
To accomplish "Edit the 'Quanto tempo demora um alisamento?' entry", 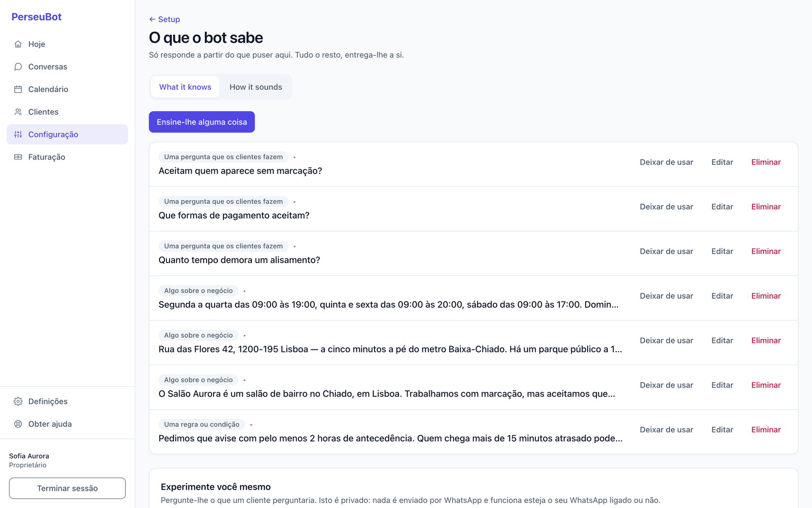I will point(722,251).
